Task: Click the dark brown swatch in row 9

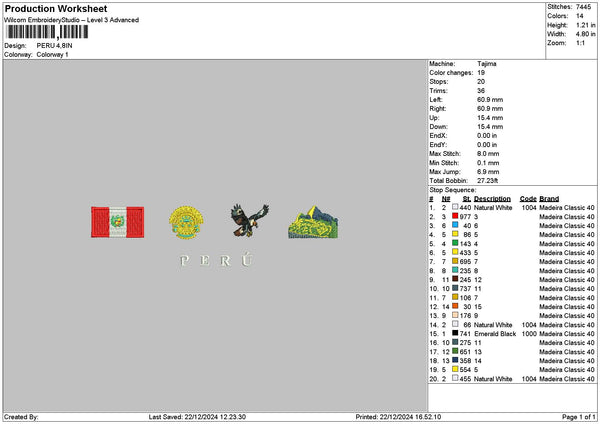Action: coord(455,279)
